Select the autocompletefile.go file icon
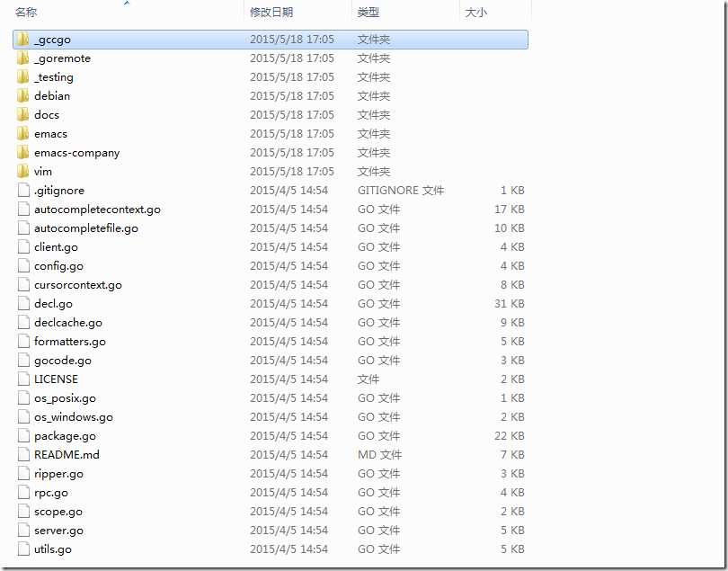728x571 pixels. tap(23, 228)
